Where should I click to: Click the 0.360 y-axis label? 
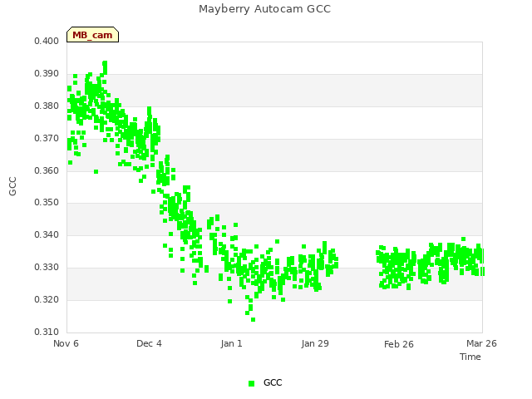coord(47,170)
